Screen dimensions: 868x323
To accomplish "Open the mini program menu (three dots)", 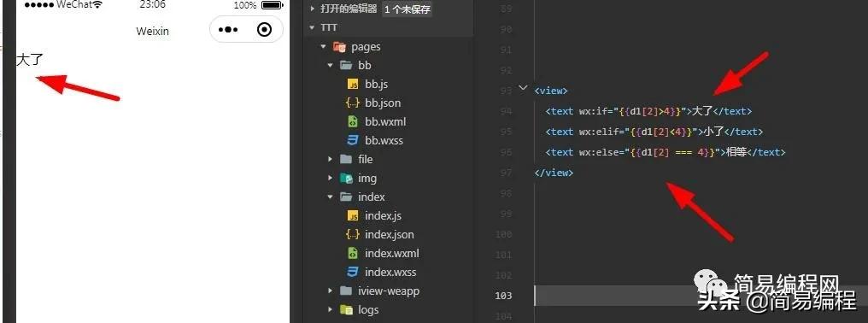I will point(228,29).
